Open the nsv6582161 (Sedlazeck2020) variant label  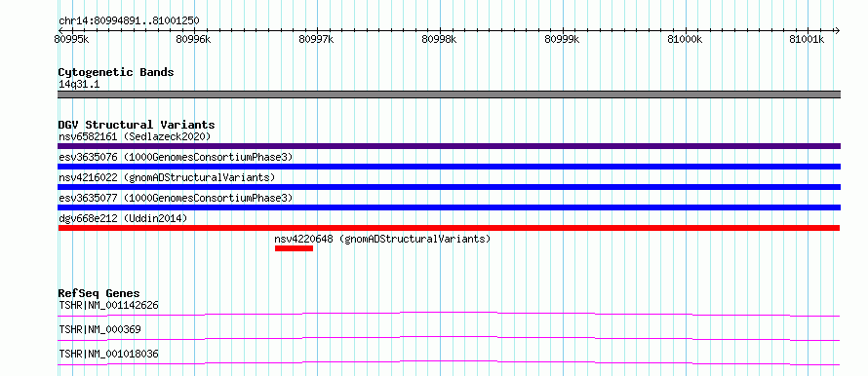pyautogui.click(x=135, y=136)
